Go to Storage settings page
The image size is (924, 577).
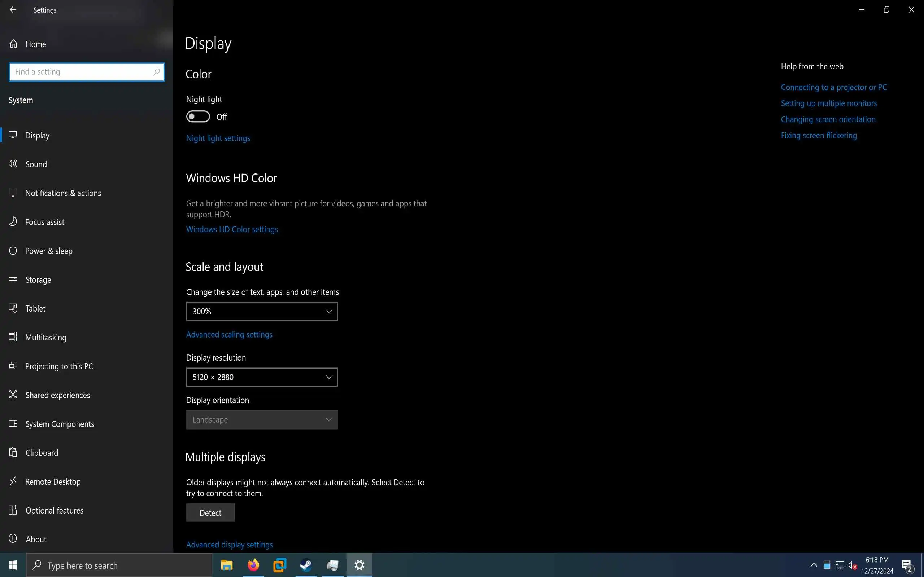click(38, 280)
